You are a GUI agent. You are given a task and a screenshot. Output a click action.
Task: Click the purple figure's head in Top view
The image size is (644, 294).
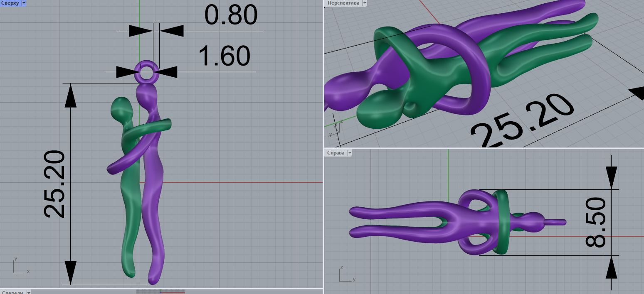pos(147,92)
